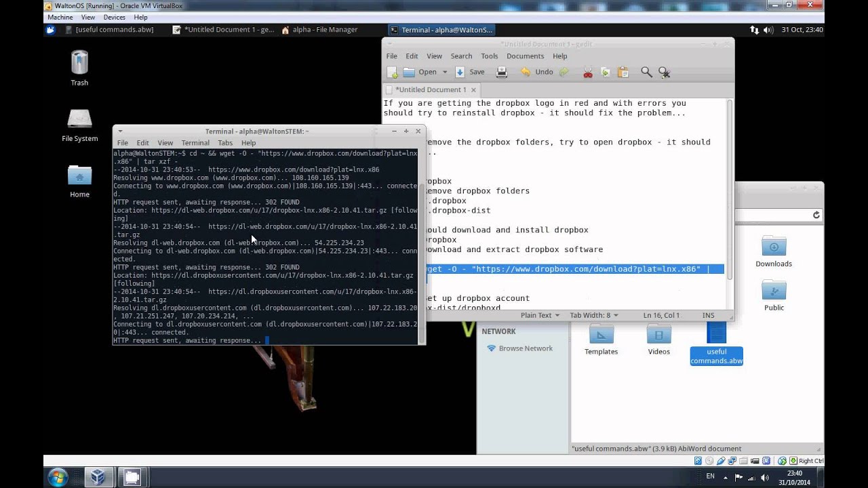
Task: Select the Templates folder in file manager
Action: 601,340
